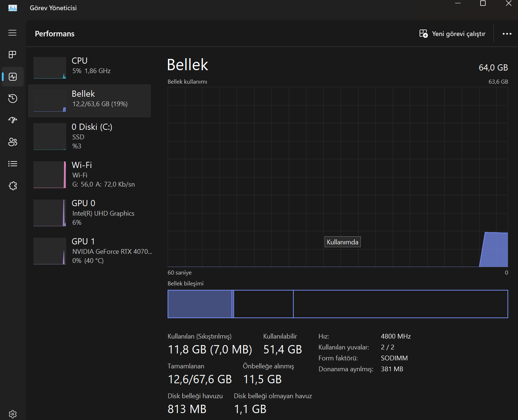Select the 0 Diski (C:) entry

89,136
